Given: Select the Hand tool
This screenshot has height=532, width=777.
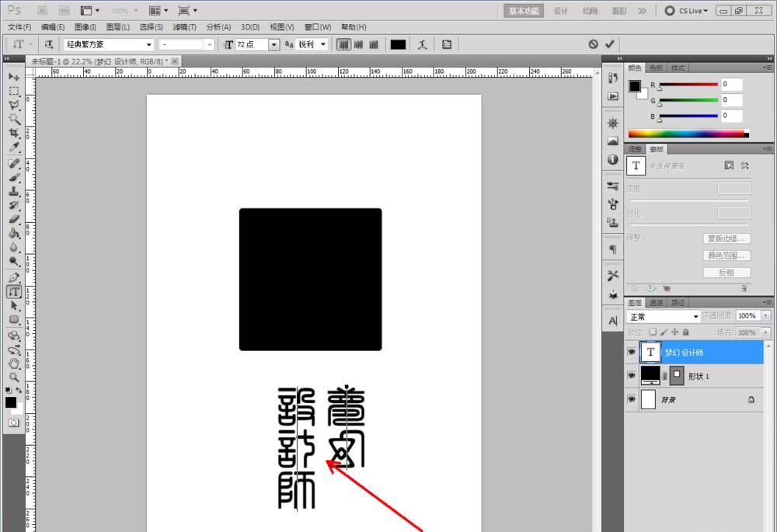Looking at the screenshot, I should pyautogui.click(x=13, y=364).
